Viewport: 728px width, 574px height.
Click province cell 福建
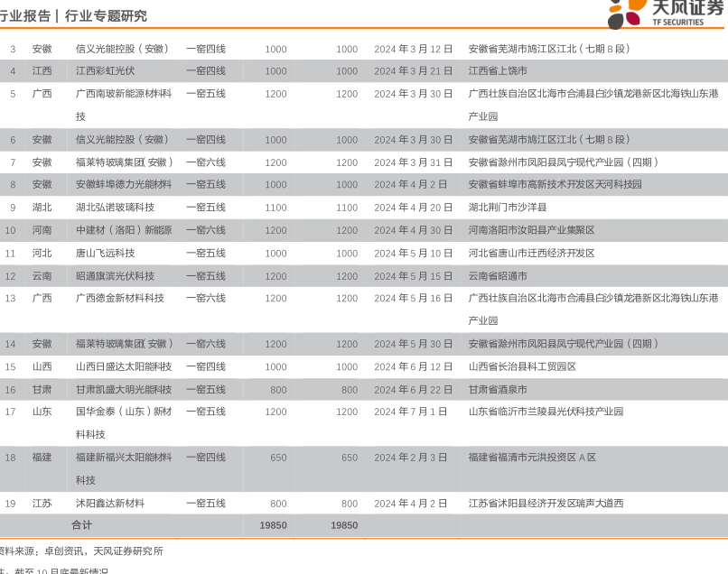pos(42,458)
